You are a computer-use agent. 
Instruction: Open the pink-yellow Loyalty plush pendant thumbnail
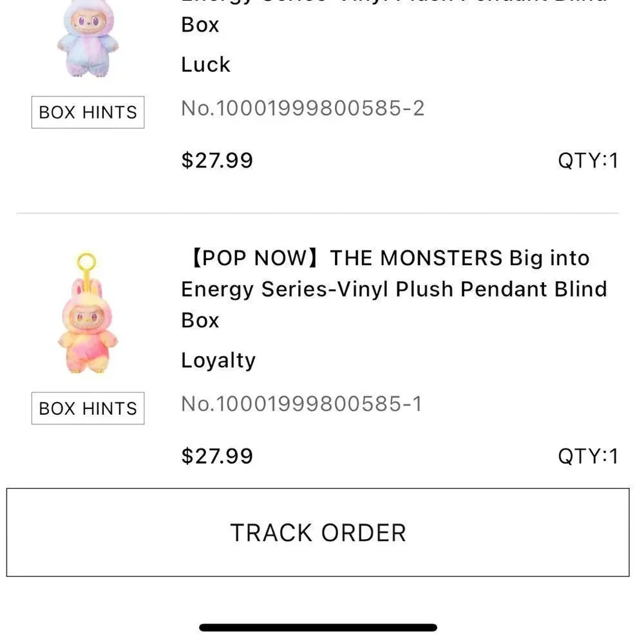pyautogui.click(x=88, y=313)
